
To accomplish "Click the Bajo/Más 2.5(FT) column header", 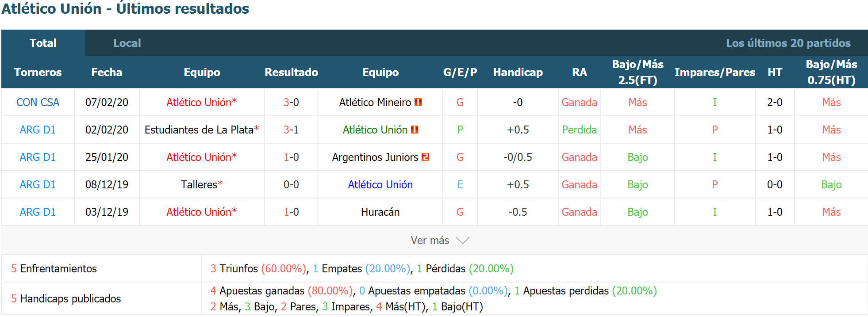I will coord(638,72).
